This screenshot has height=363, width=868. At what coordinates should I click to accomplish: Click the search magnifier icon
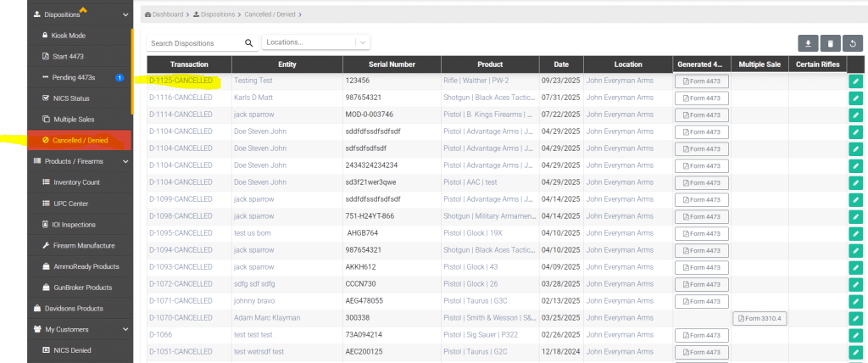pos(249,42)
